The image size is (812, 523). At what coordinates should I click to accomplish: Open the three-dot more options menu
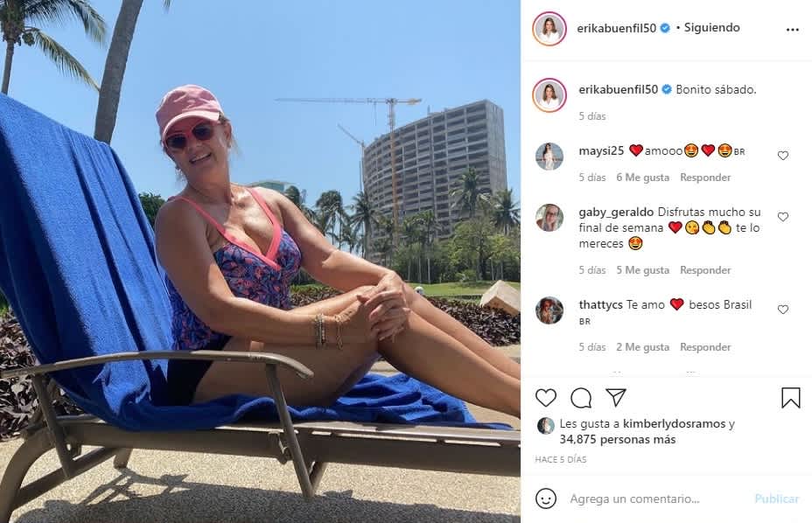[x=793, y=30]
